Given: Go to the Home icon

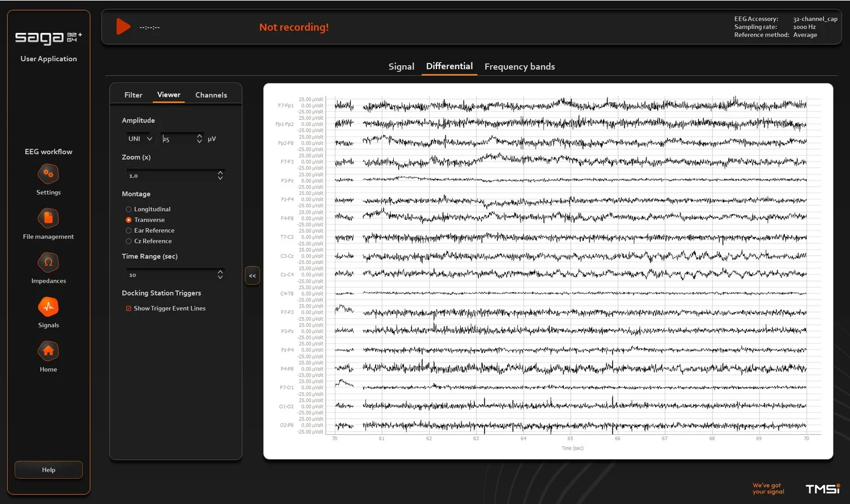Looking at the screenshot, I should pyautogui.click(x=48, y=351).
